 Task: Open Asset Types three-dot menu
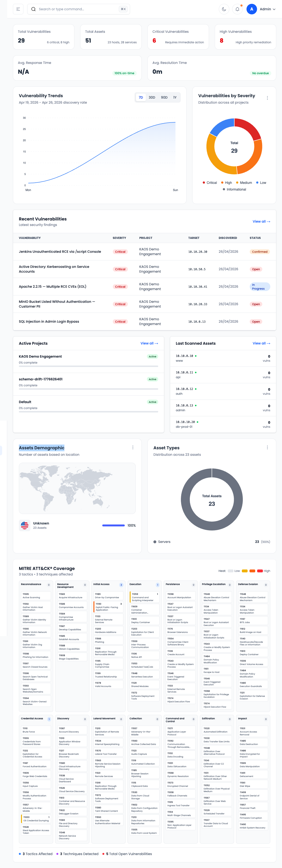267,447
